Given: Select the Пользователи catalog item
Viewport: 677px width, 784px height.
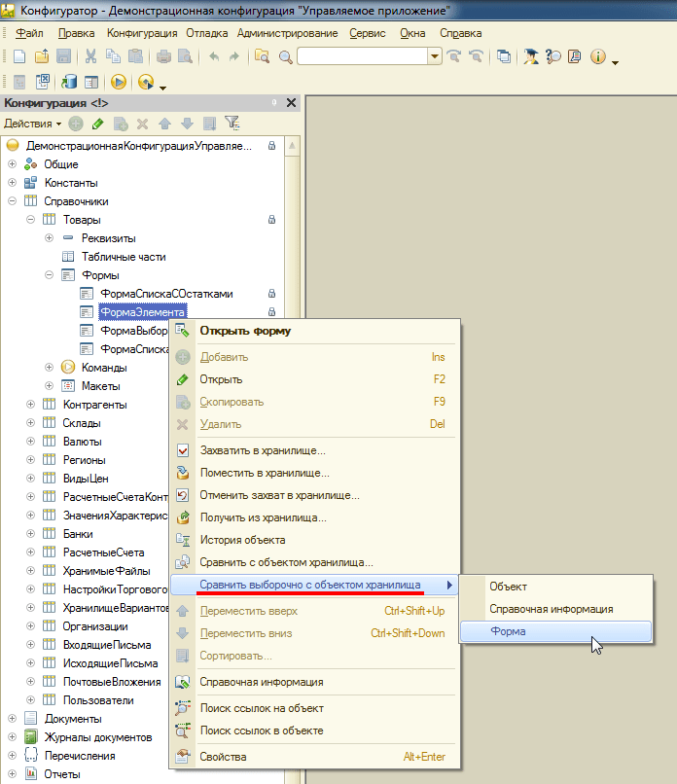Looking at the screenshot, I should pyautogui.click(x=98, y=700).
